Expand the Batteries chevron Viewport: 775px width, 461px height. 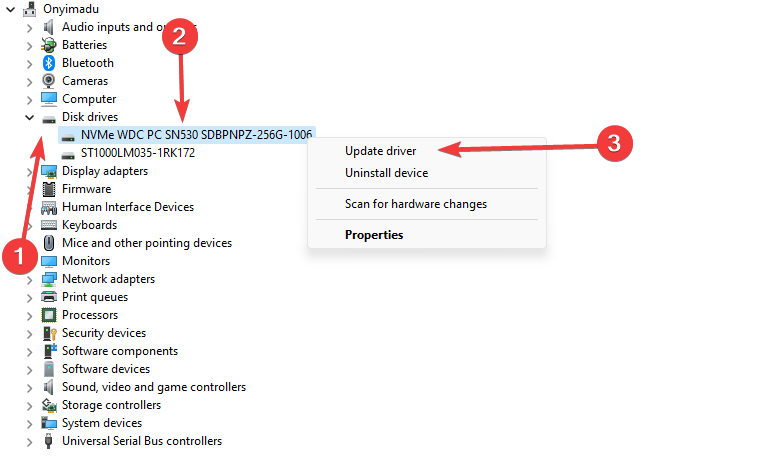[x=30, y=46]
